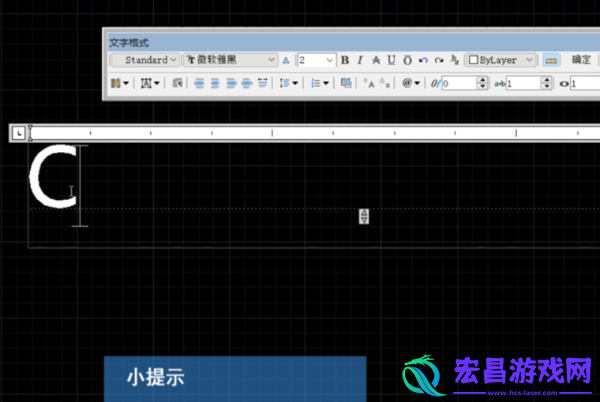Screen dimensions: 600x402
Task: Toggle the ruler display button
Action: 550,60
